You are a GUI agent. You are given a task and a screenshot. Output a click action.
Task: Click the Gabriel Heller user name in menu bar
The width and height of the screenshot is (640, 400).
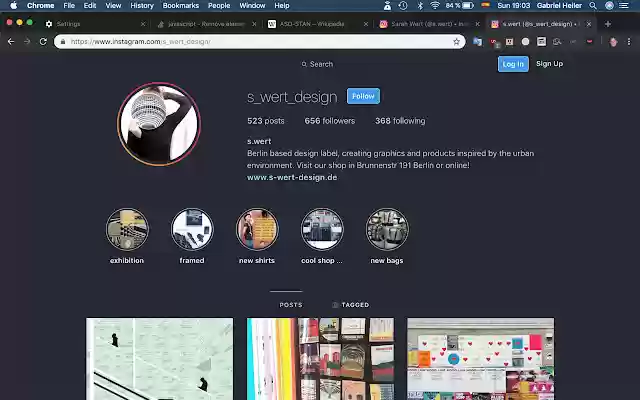(559, 5)
